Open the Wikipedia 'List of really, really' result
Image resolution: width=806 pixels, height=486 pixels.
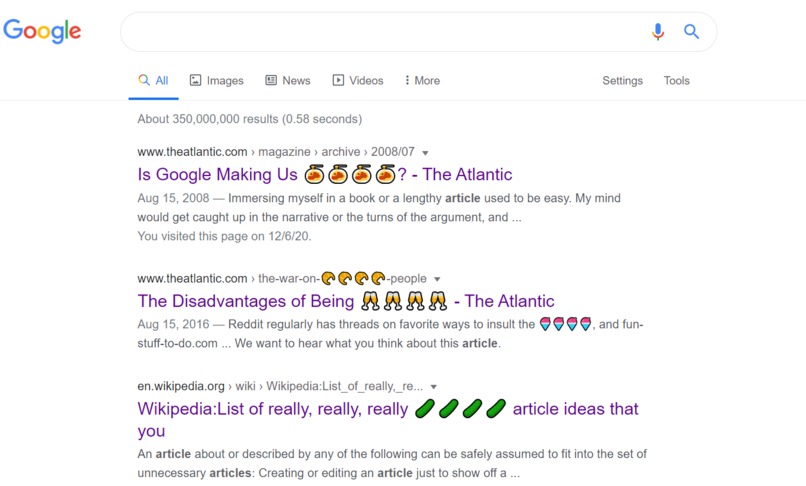click(388, 419)
